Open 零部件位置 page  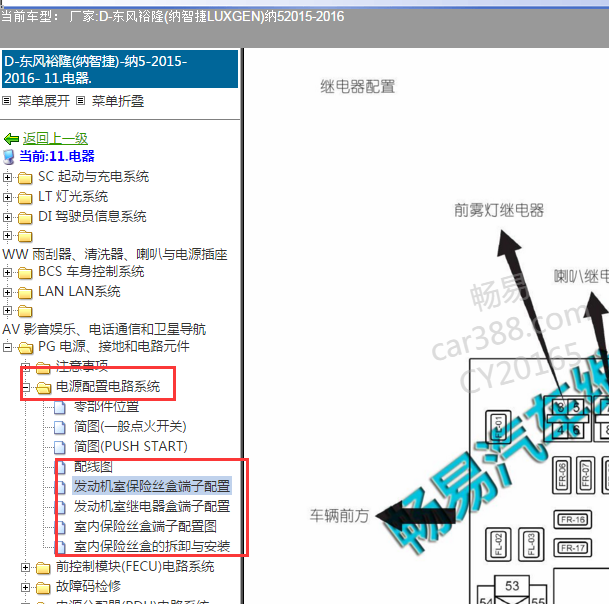[x=106, y=407]
